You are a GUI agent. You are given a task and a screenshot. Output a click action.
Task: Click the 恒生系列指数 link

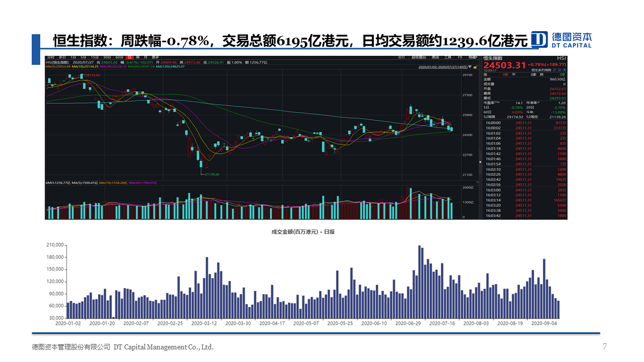tap(541, 70)
